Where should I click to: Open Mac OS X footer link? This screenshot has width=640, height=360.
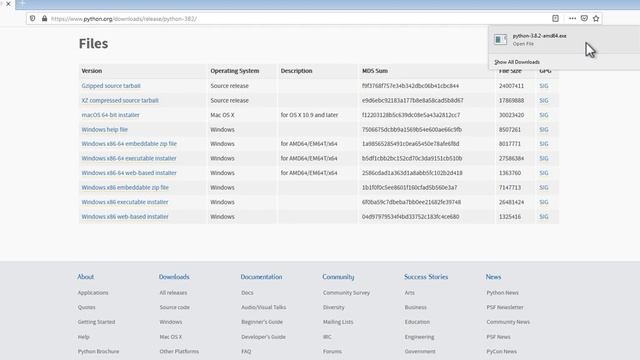click(x=171, y=337)
